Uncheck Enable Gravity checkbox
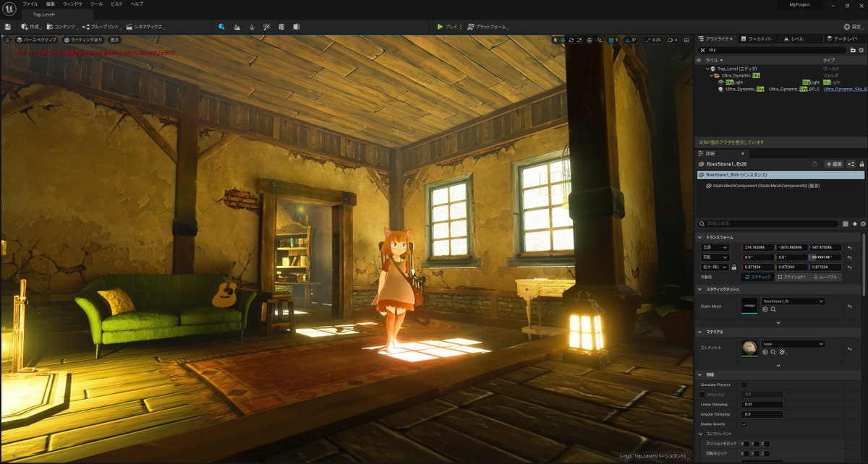 pos(744,424)
